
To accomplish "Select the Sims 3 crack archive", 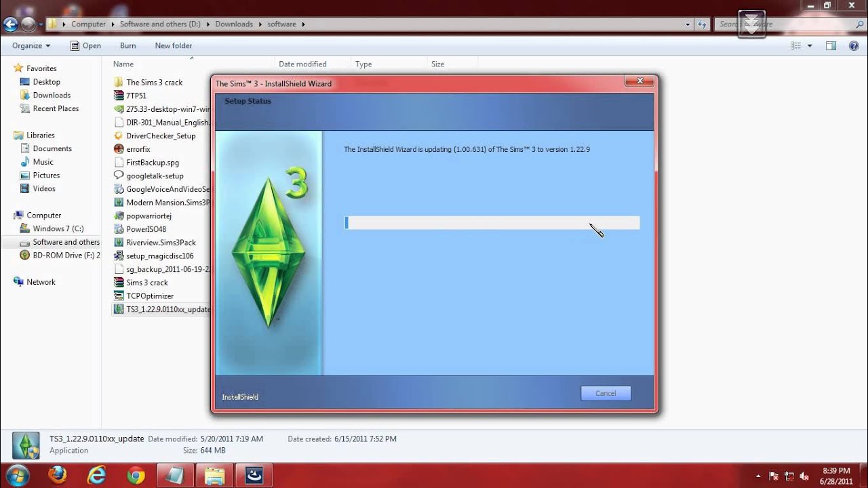I will pos(146,283).
